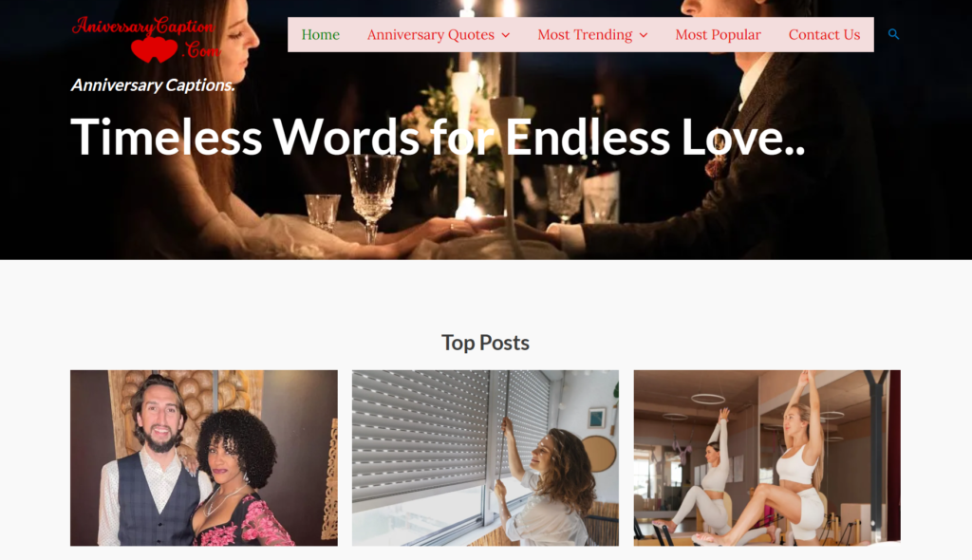Click the red hearts in the logo
Image resolution: width=972 pixels, height=560 pixels.
click(155, 49)
